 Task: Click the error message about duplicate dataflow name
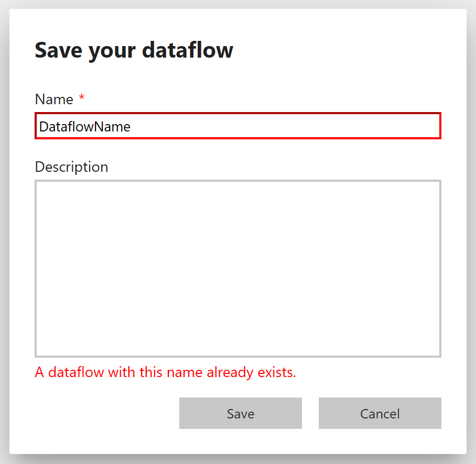tap(165, 372)
